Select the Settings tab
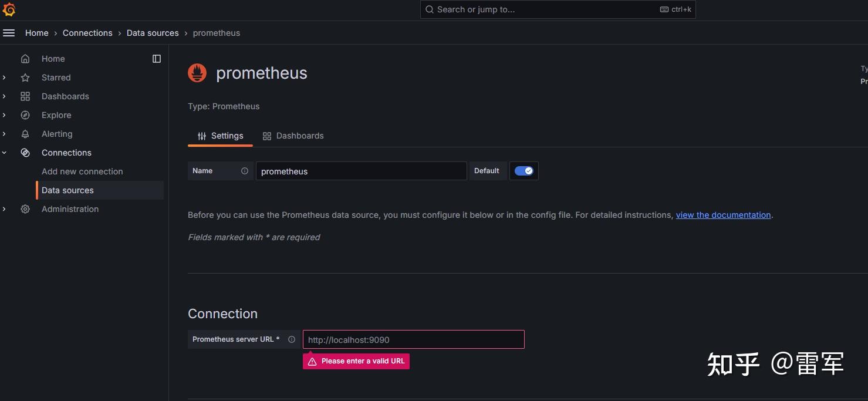The image size is (868, 401). point(221,136)
